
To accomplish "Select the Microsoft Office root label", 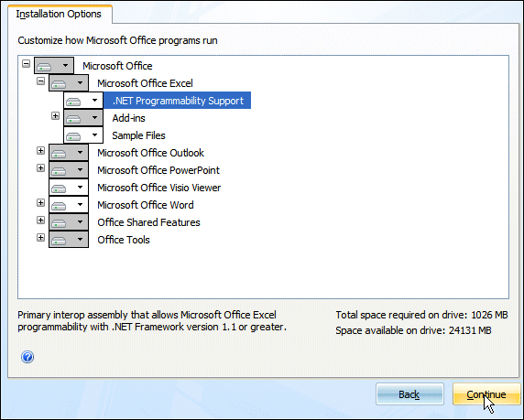I will 117,66.
